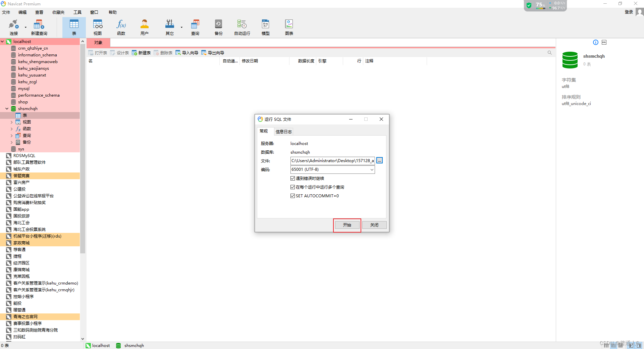Open the 连接 connection tool
Screen dimensions: 644x349
[13, 27]
